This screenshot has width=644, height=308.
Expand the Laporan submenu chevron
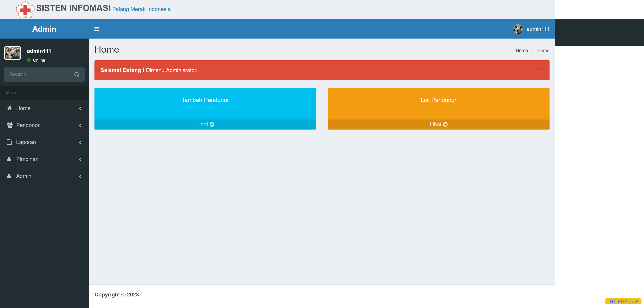80,142
